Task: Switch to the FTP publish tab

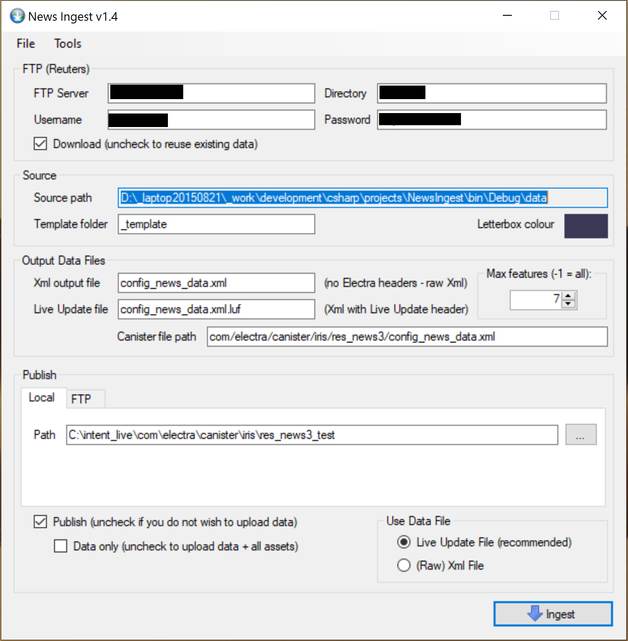Action: point(81,398)
